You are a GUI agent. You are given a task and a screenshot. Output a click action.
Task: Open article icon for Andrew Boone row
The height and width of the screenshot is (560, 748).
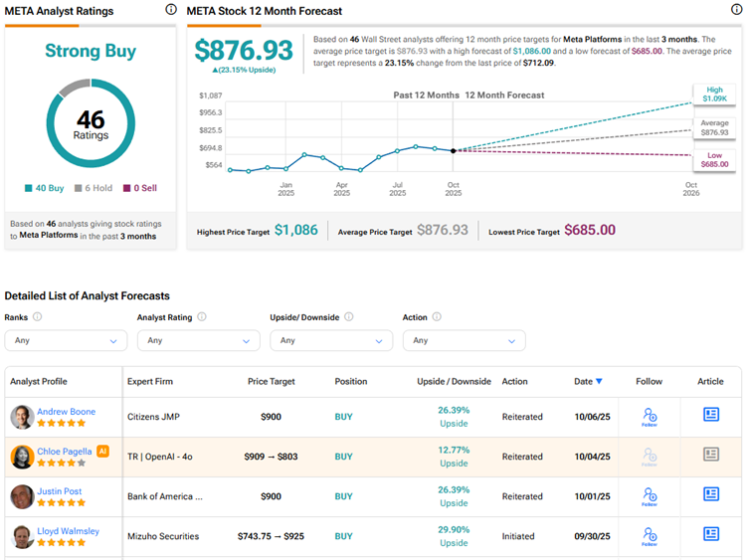(x=711, y=415)
